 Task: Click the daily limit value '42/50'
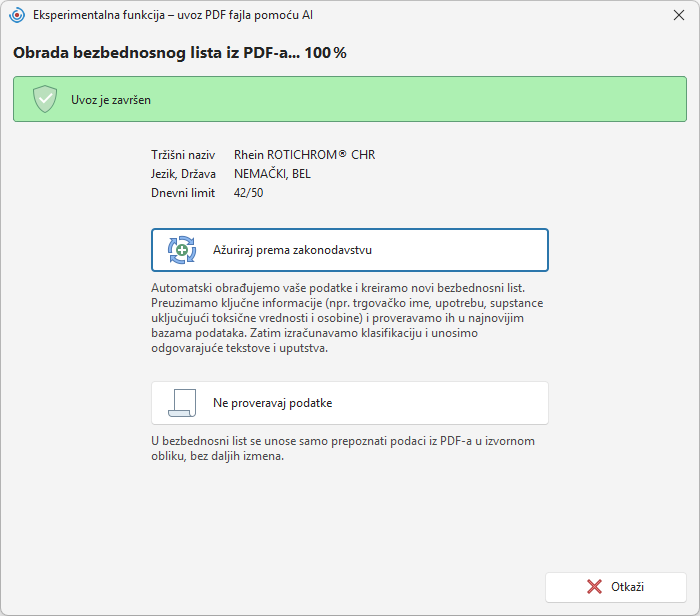(x=249, y=193)
